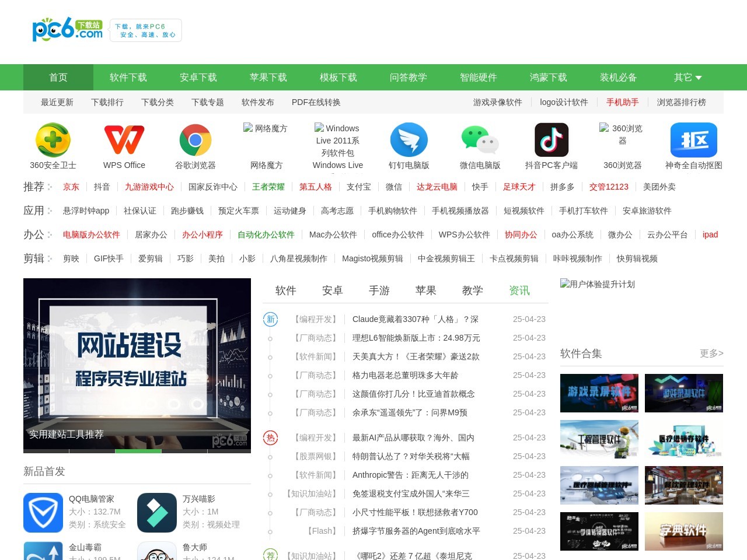The image size is (747, 560).
Task: Open the 电脑版办公软件 link
Action: point(92,235)
